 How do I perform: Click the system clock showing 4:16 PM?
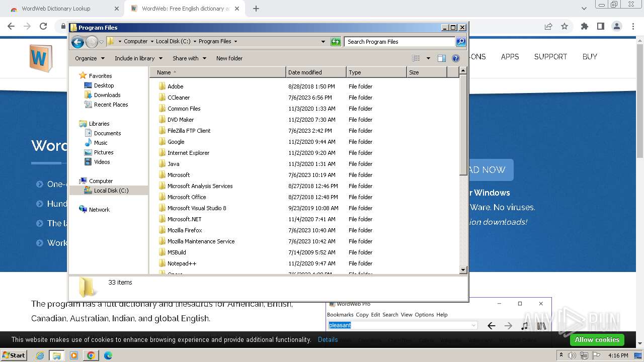pyautogui.click(x=618, y=355)
